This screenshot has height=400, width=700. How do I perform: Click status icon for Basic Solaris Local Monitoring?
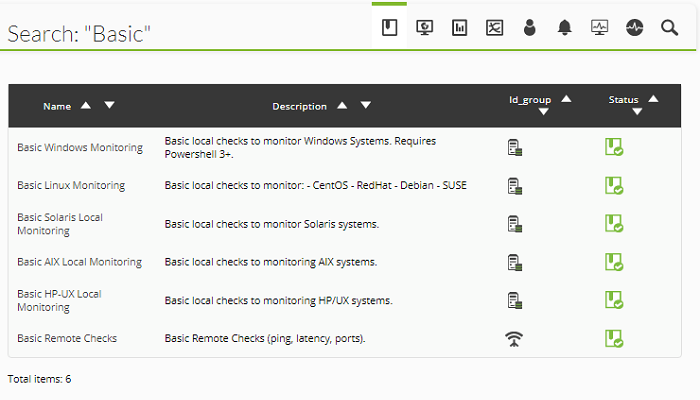click(614, 223)
